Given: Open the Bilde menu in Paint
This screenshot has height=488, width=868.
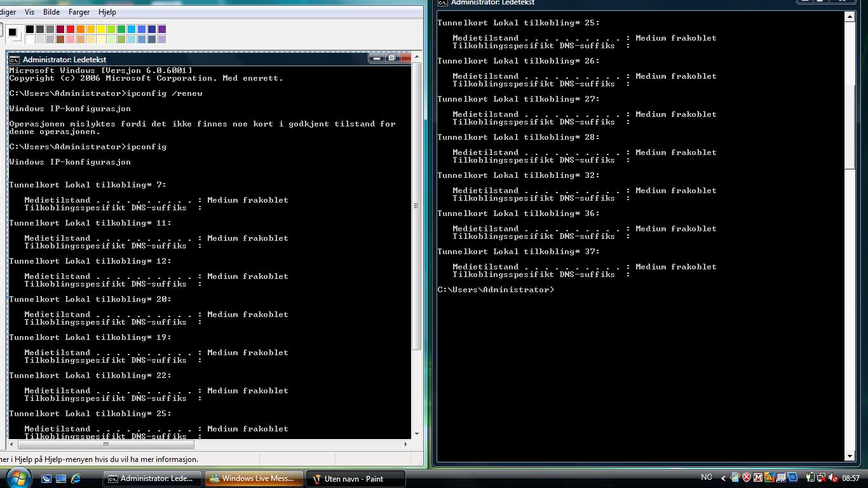Looking at the screenshot, I should point(51,12).
